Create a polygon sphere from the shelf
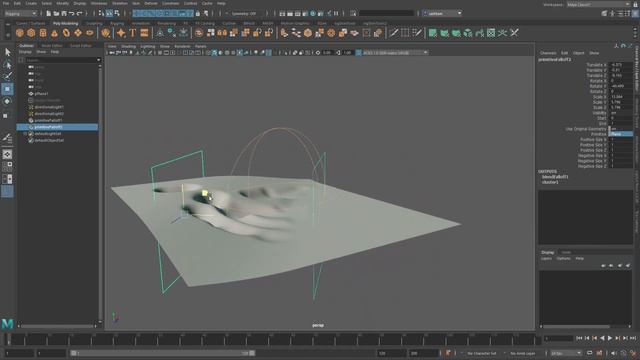 click(x=20, y=33)
